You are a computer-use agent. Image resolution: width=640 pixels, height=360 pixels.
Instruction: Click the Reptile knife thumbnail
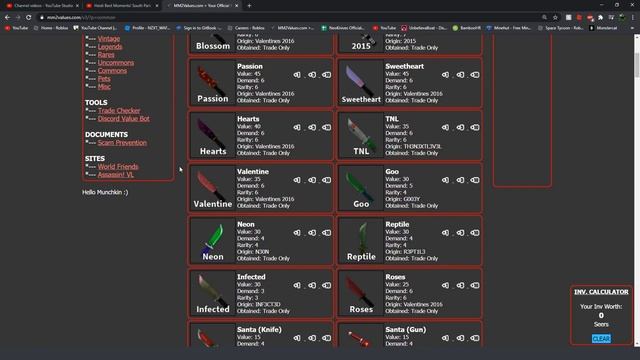tap(361, 241)
